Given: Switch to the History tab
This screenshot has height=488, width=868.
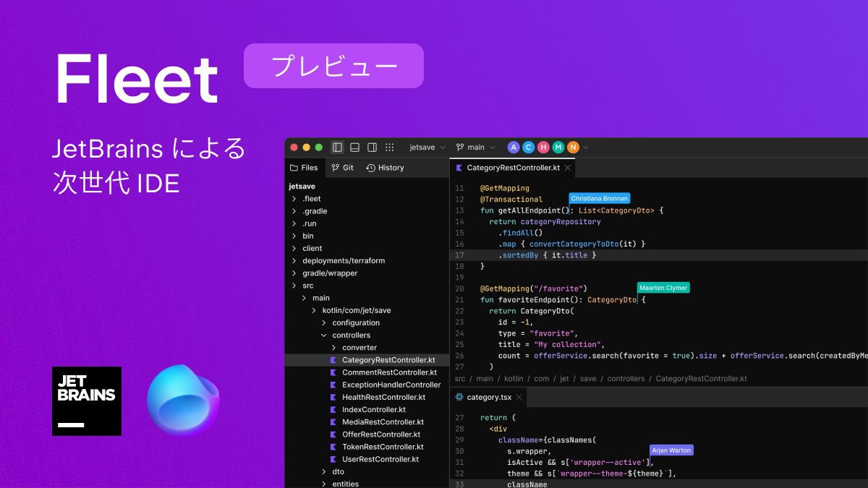Looking at the screenshot, I should click(385, 168).
